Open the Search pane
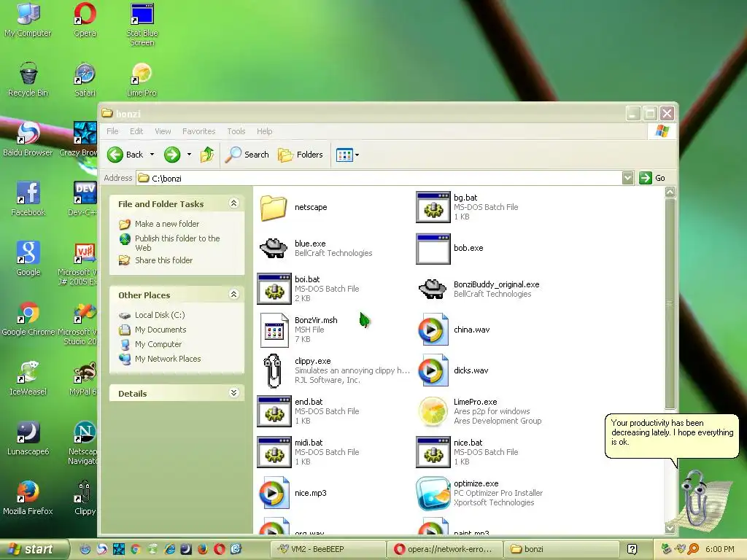The width and height of the screenshot is (747, 560). [247, 155]
